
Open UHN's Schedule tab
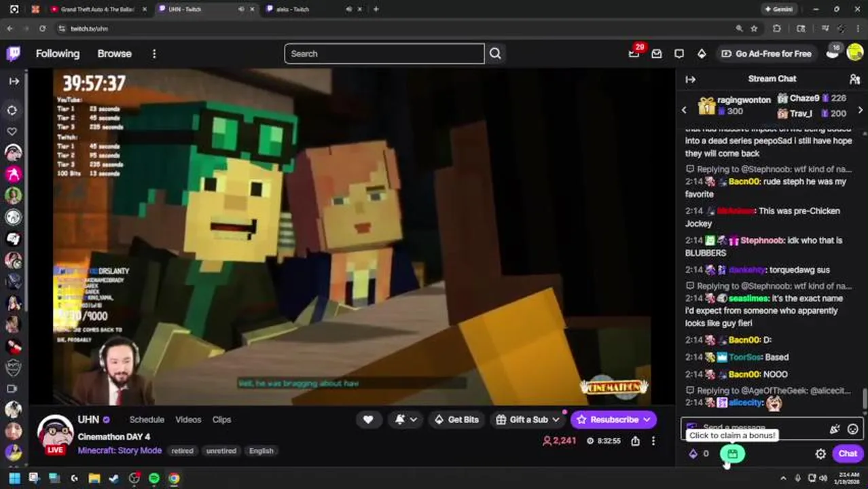[147, 420]
